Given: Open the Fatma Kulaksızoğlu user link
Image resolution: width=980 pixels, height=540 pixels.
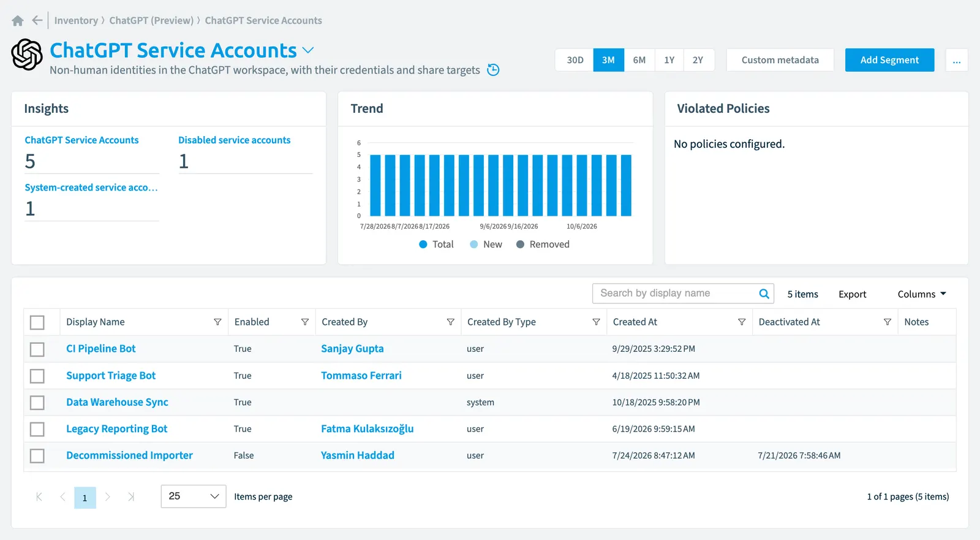Looking at the screenshot, I should click(367, 429).
